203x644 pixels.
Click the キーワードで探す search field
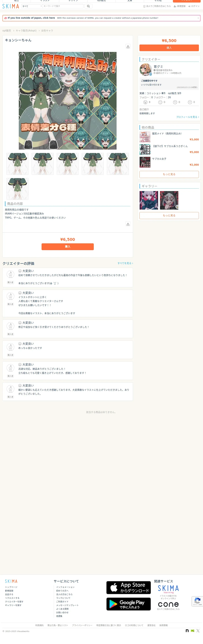click(63, 6)
